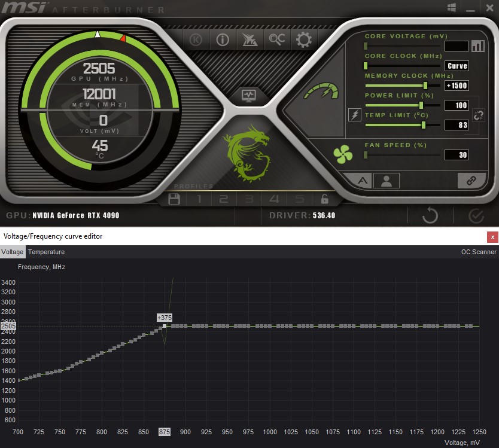Click the power limit 100 field
The image size is (499, 448).
[x=457, y=105]
